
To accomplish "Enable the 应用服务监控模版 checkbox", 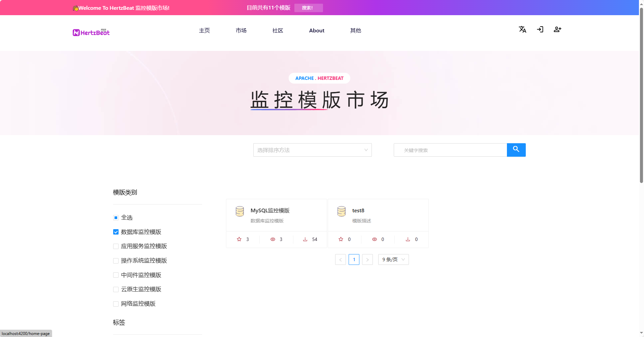I will (116, 246).
